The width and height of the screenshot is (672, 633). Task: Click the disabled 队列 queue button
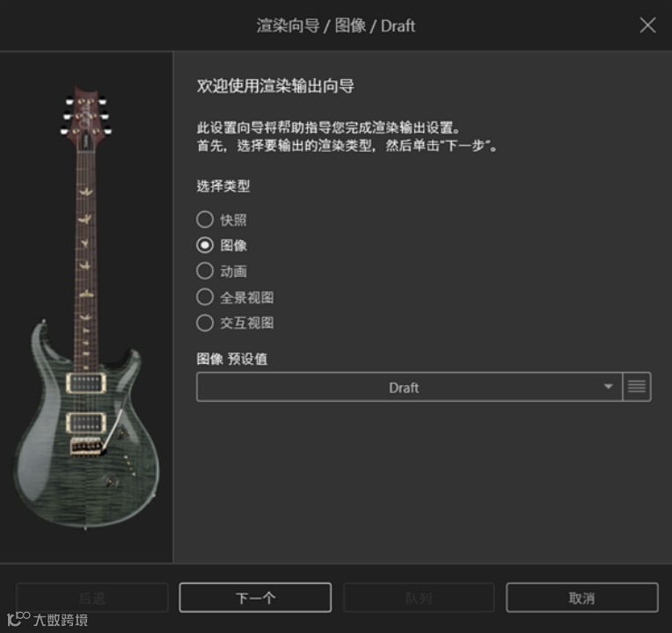[419, 598]
